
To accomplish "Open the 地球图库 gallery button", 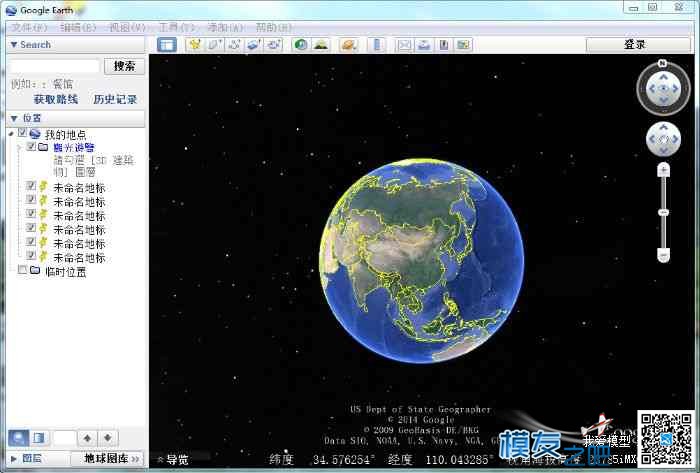I will tap(107, 459).
